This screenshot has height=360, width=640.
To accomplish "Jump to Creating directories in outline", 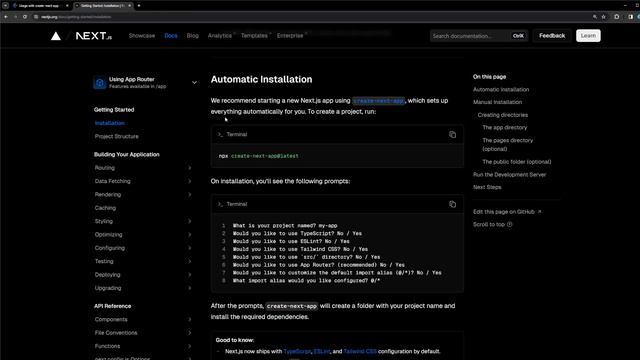I will (x=502, y=115).
